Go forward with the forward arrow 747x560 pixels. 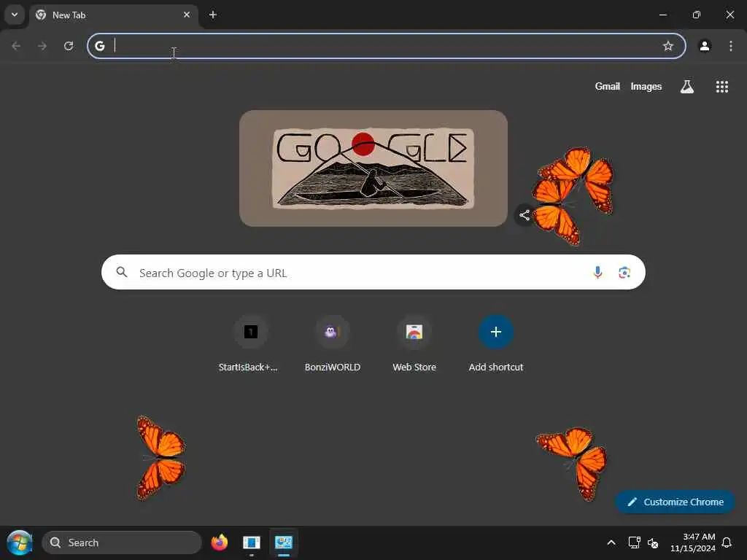42,46
